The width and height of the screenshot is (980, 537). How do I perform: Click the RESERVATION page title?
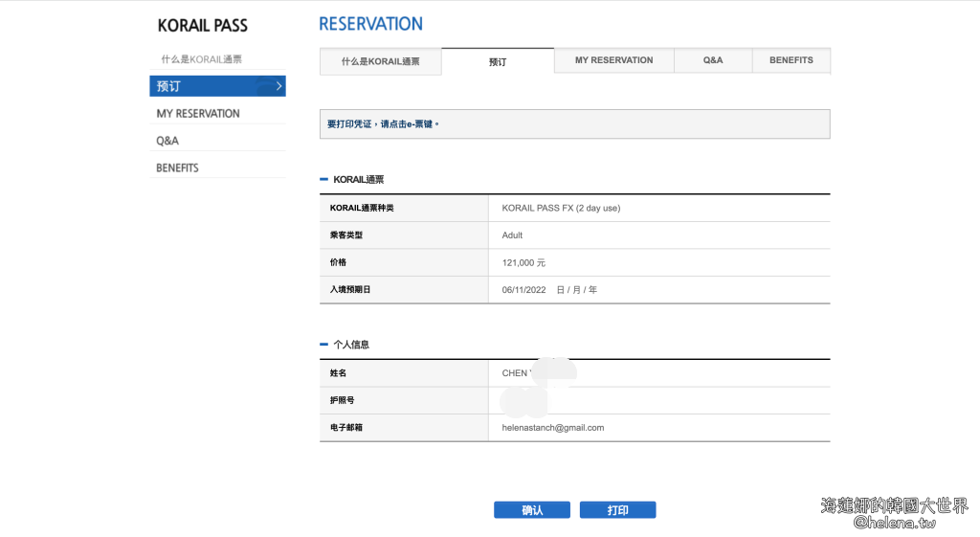point(370,24)
